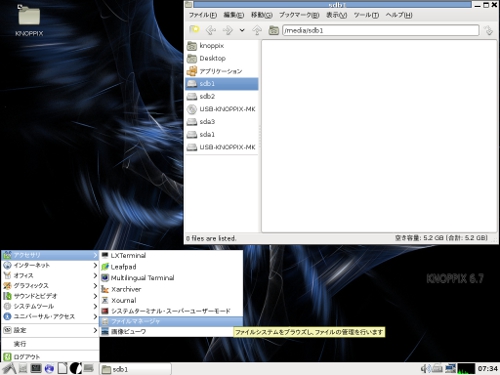Open the 移動(G) menu
The image size is (500, 375).
[x=262, y=15]
